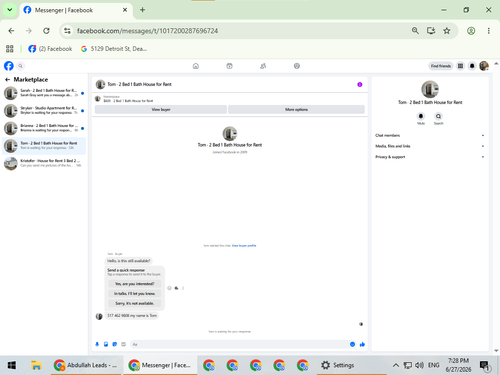The width and height of the screenshot is (500, 375).
Task: Open the 5129 Detroit St bookmark
Action: point(114,49)
